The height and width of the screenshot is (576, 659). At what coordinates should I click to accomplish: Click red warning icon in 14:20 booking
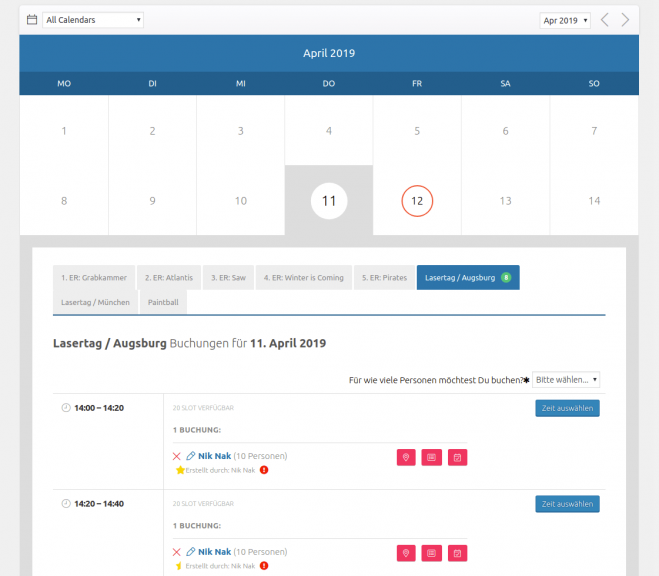(x=264, y=565)
